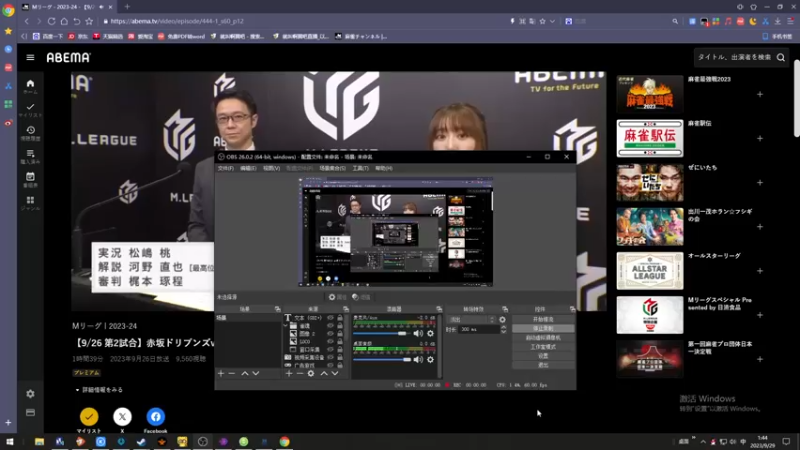Add video to My List yellow button
The width and height of the screenshot is (800, 450).
click(x=89, y=417)
